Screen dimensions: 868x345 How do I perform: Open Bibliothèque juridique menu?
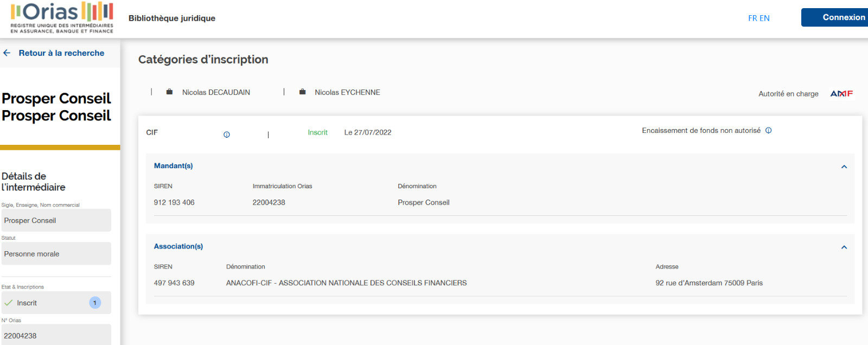172,18
